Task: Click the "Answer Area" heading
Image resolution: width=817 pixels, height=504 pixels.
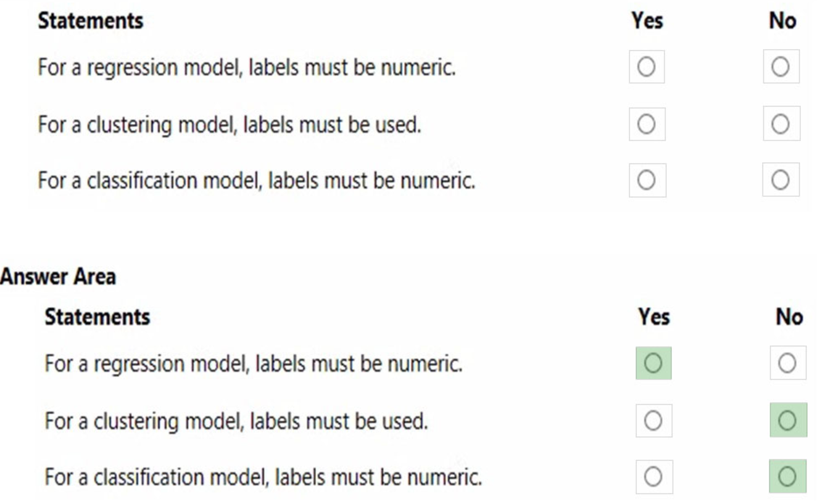Action: tap(58, 276)
